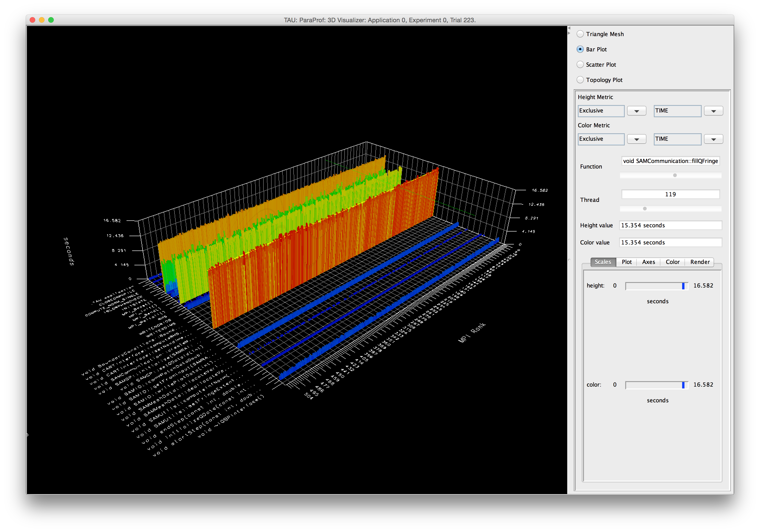
Task: Expand side panel with divider right arrow
Action: point(569,33)
